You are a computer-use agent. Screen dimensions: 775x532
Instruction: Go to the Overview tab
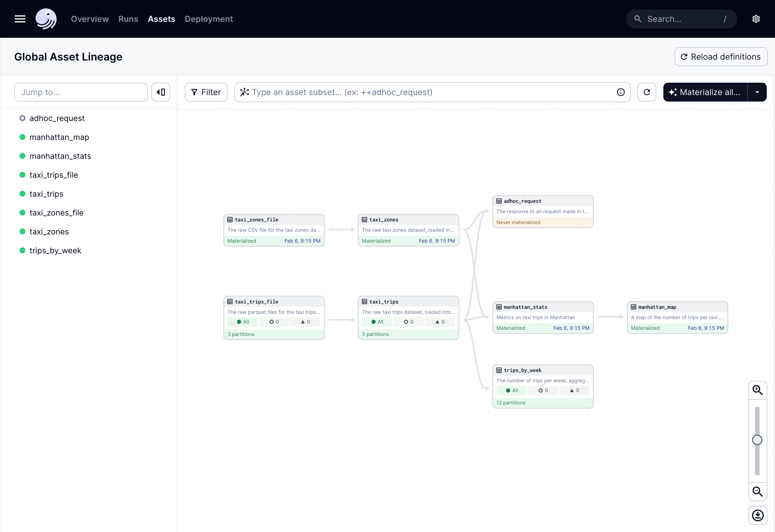90,19
